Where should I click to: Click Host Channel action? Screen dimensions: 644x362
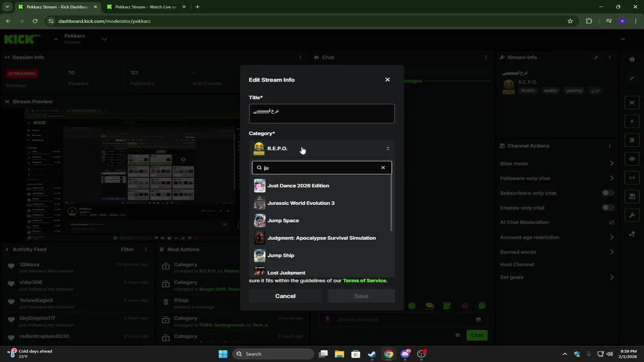tap(517, 264)
